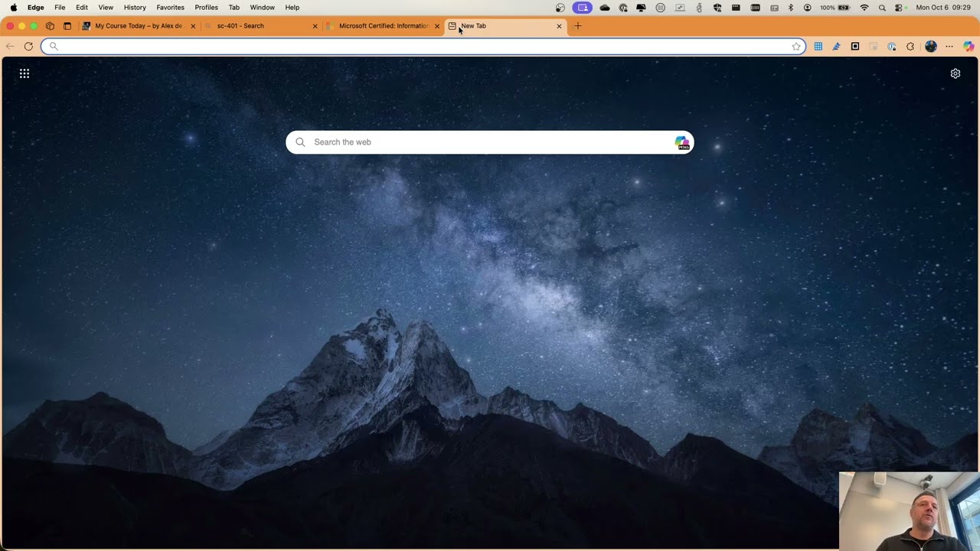Click the date and time Mon Oct 6
Screen dimensions: 980x551
tap(945, 8)
